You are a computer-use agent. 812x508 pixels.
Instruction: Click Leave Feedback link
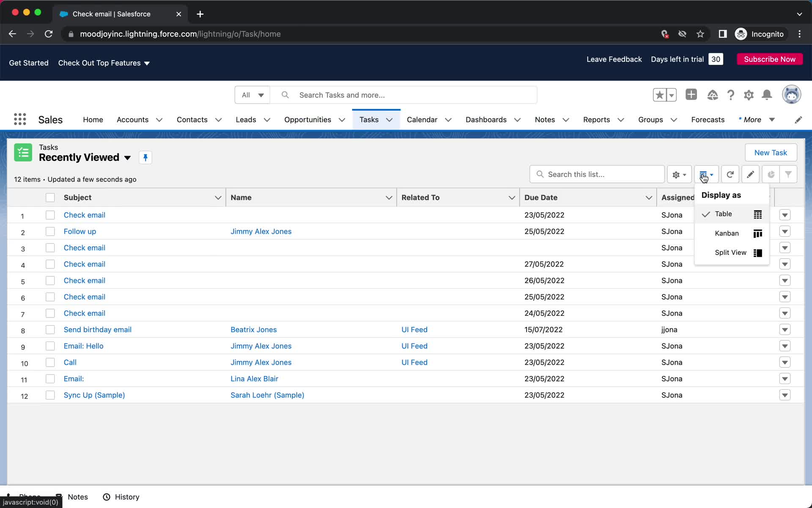[614, 59]
